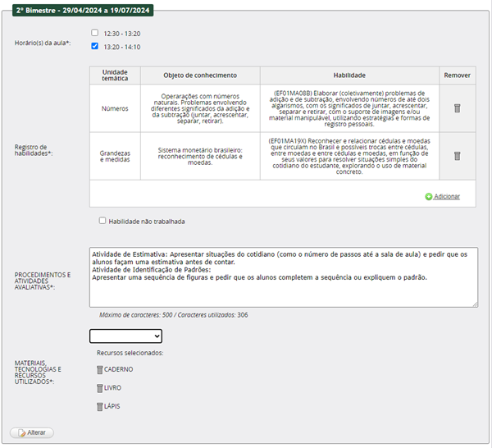Enable the 12:30 - 13:20 class time
492x448 pixels.
click(x=95, y=33)
